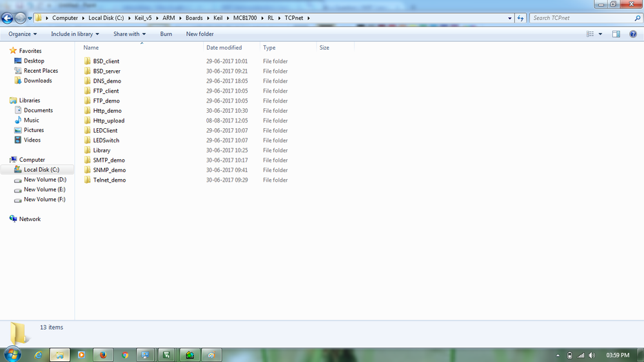This screenshot has height=362, width=644.
Task: Launch Google Chrome from the taskbar
Action: [125, 355]
